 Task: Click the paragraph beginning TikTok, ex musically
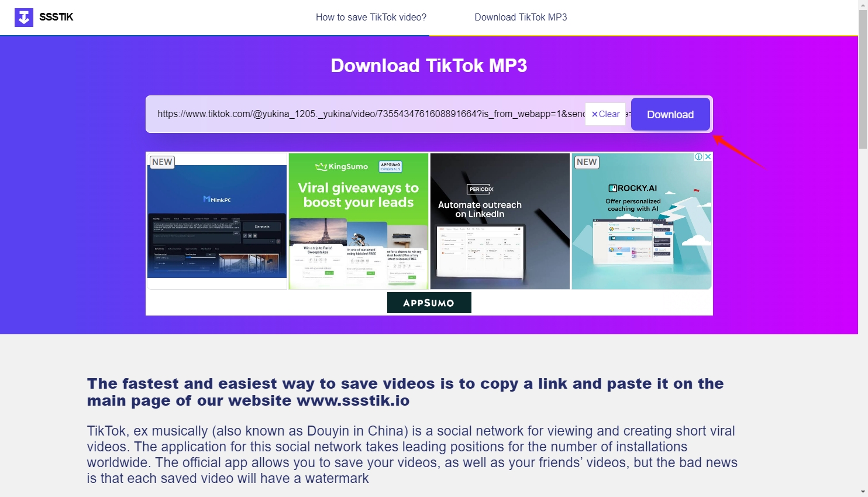coord(412,455)
